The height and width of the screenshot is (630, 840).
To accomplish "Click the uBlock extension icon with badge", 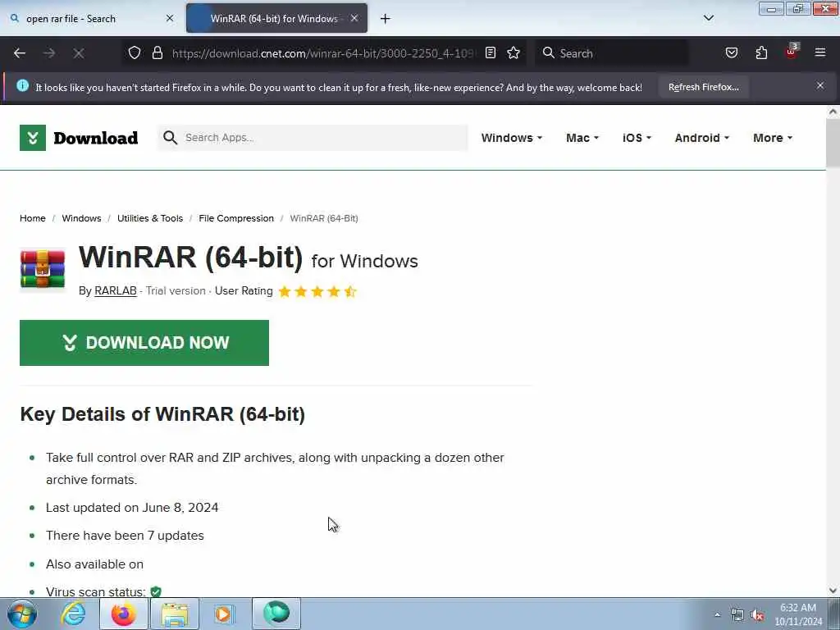I will pos(792,52).
